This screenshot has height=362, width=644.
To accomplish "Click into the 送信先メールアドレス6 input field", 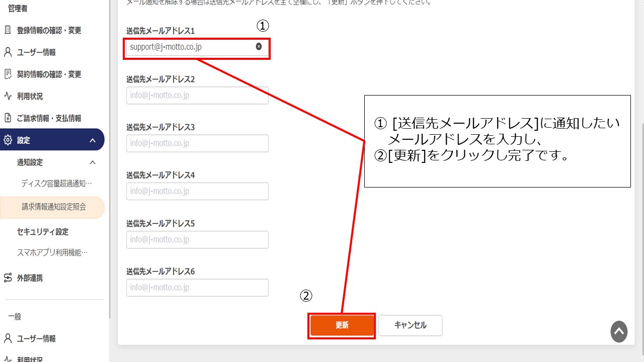I will pyautogui.click(x=197, y=288).
